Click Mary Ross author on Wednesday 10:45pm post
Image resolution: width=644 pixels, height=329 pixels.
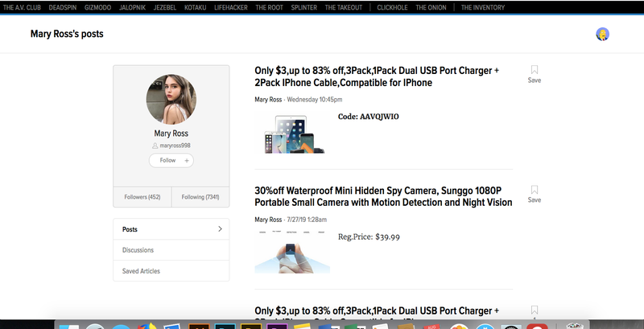(268, 100)
